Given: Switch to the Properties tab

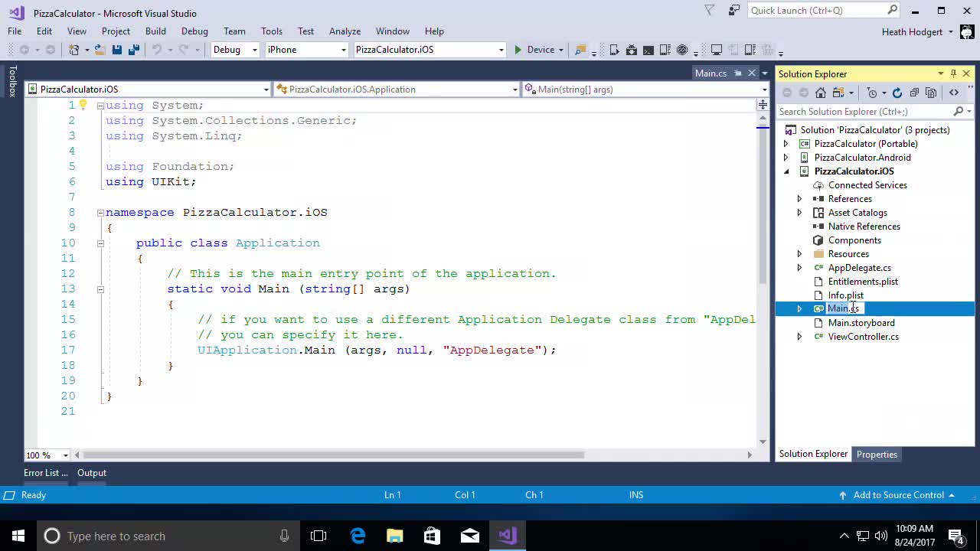Looking at the screenshot, I should 876,454.
